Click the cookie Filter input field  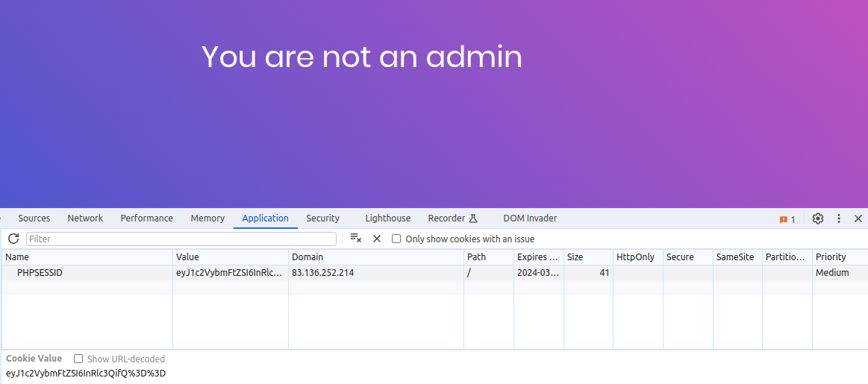pyautogui.click(x=181, y=239)
